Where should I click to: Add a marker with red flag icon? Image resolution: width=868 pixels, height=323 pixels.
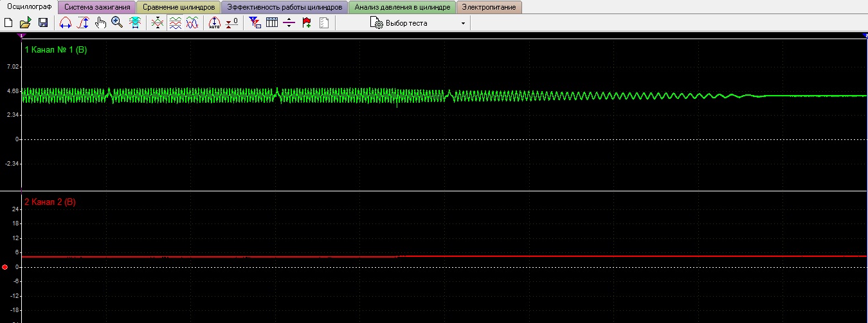307,22
